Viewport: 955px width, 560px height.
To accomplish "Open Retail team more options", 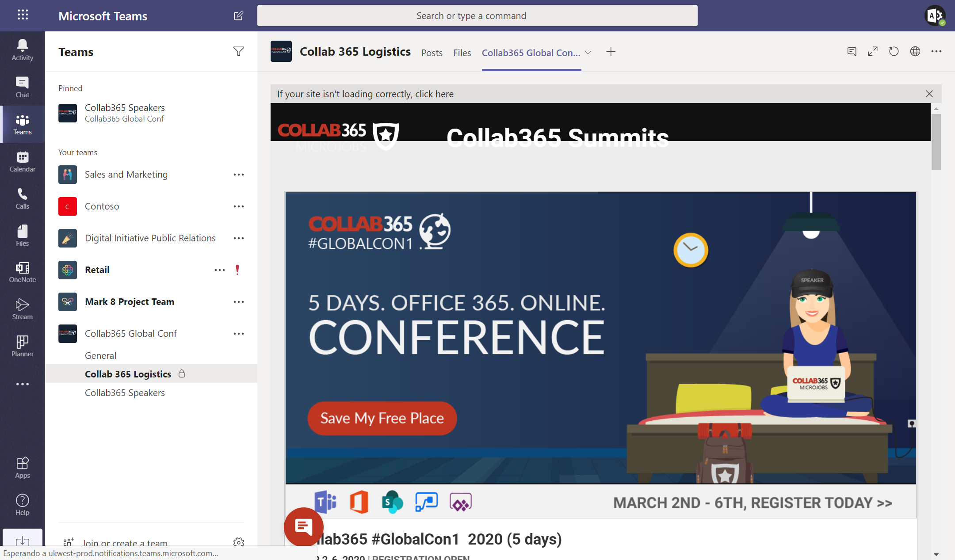I will (x=220, y=270).
